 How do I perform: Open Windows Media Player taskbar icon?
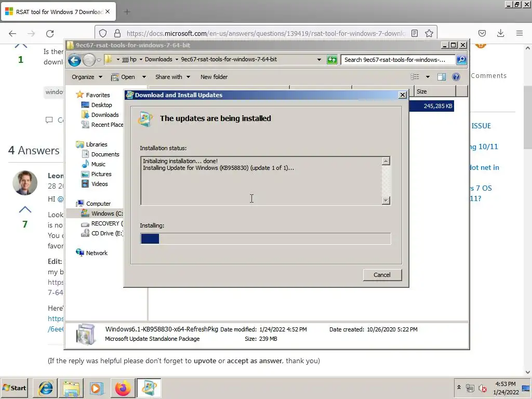tap(97, 388)
